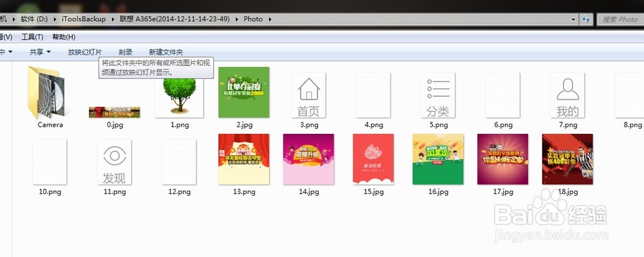Select the profile icon image 7.png
This screenshot has width=644, height=257.
coord(567,95)
